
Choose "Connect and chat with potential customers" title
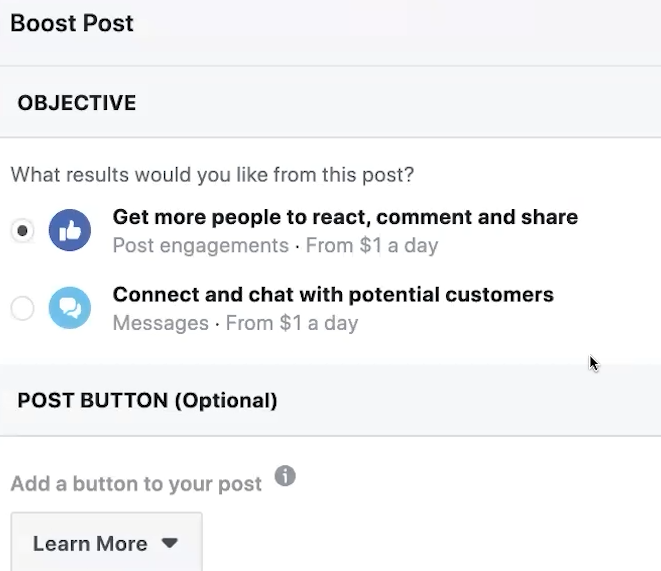point(333,295)
